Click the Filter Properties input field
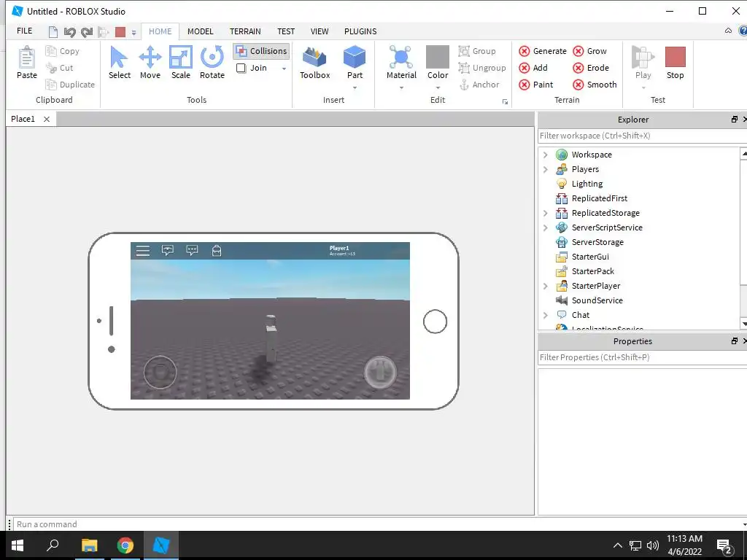747x560 pixels. [642, 357]
